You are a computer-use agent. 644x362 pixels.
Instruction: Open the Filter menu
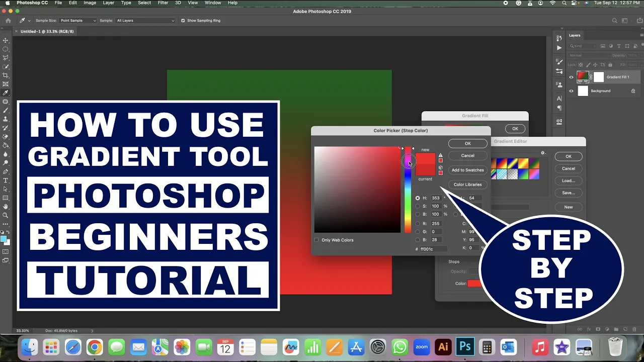[x=163, y=3]
